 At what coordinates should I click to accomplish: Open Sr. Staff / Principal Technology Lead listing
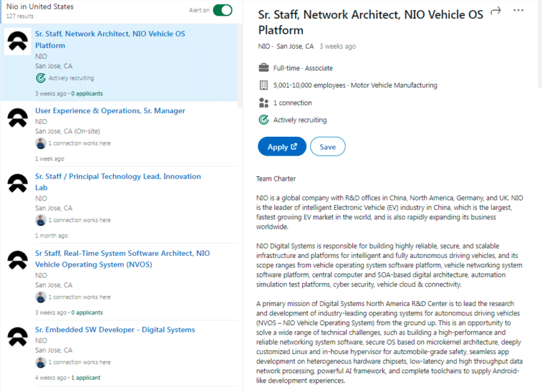click(x=118, y=182)
